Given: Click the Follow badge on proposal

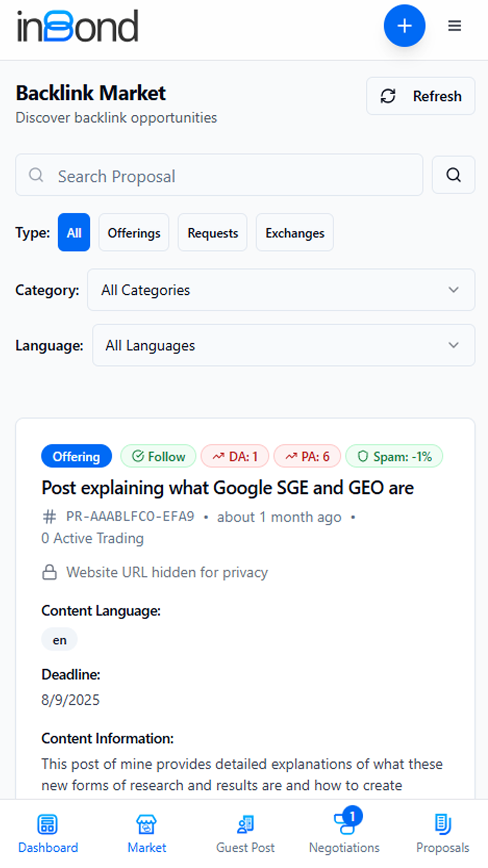Looking at the screenshot, I should pos(158,456).
